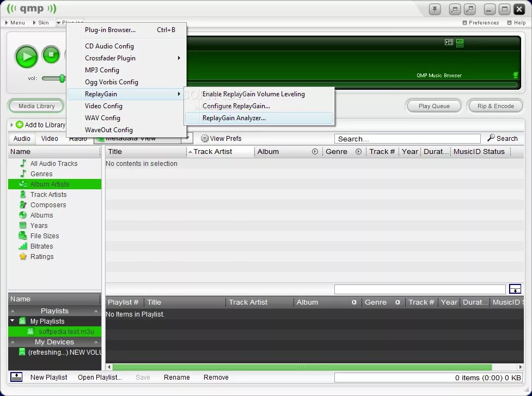
Task: Click the File Sizes icon
Action: pos(23,236)
